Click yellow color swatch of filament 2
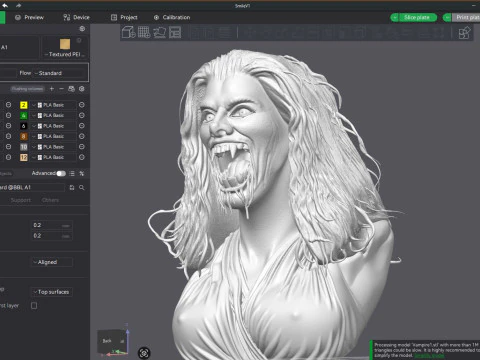Viewport: 480px width, 360px height. (x=24, y=105)
